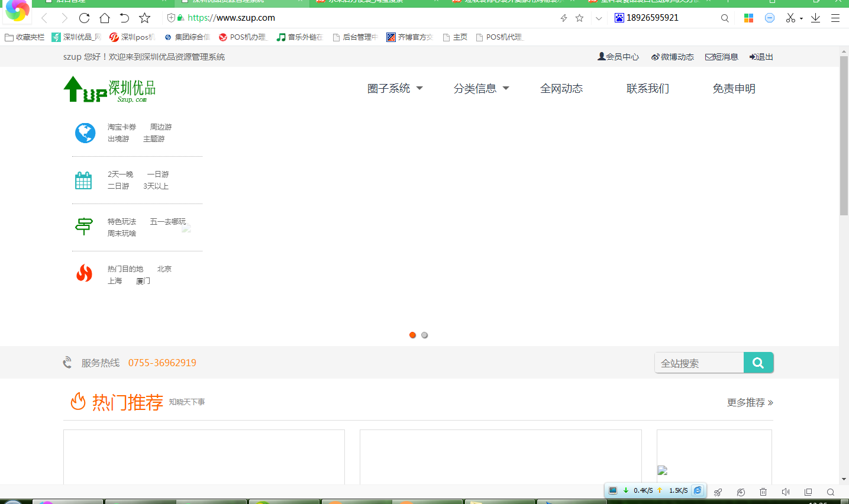Expand the 分类信息 dropdown menu
The height and width of the screenshot is (504, 849).
[x=481, y=89]
